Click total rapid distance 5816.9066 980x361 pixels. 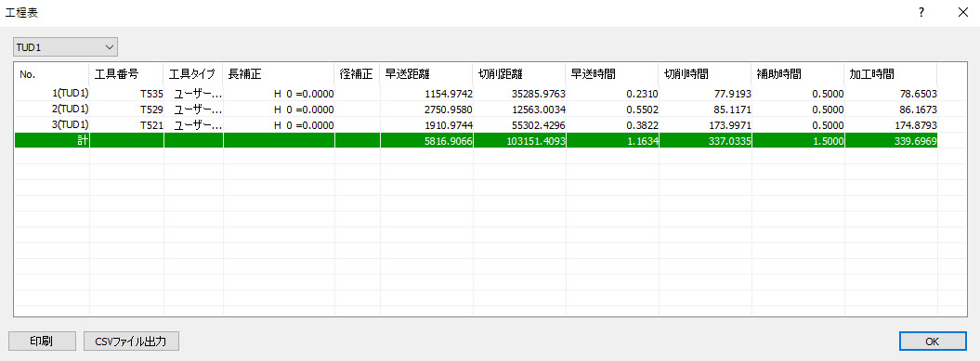[x=448, y=141]
